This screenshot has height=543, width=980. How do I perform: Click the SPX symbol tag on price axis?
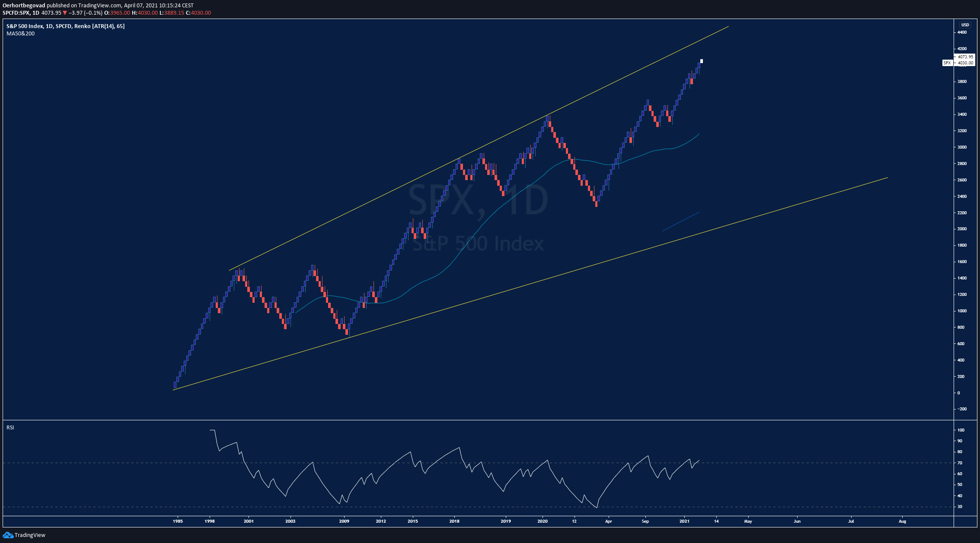coord(947,63)
